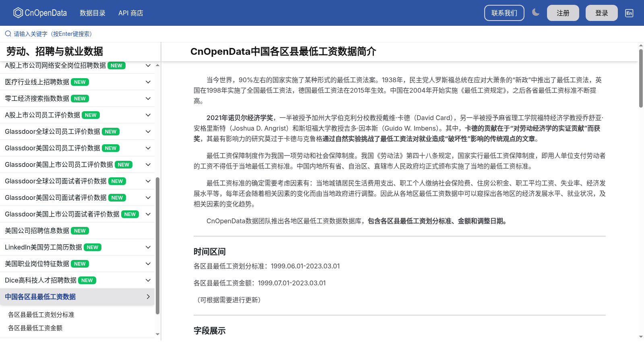Open LinkedIn美国劳工简历数据 item label
Image resolution: width=644 pixels, height=347 pixels.
coord(43,247)
